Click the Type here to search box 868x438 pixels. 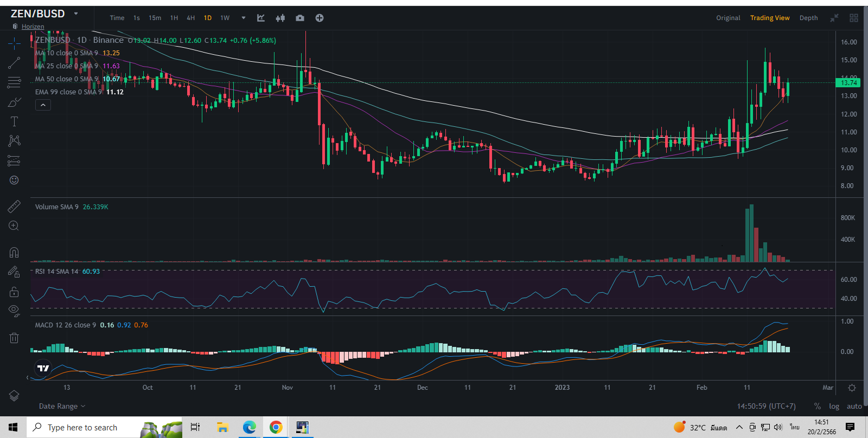(x=104, y=427)
